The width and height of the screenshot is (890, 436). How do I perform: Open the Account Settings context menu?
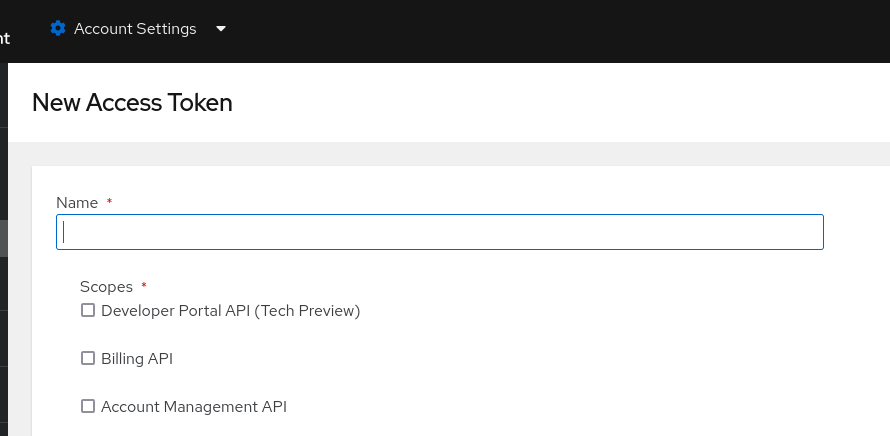pos(135,28)
